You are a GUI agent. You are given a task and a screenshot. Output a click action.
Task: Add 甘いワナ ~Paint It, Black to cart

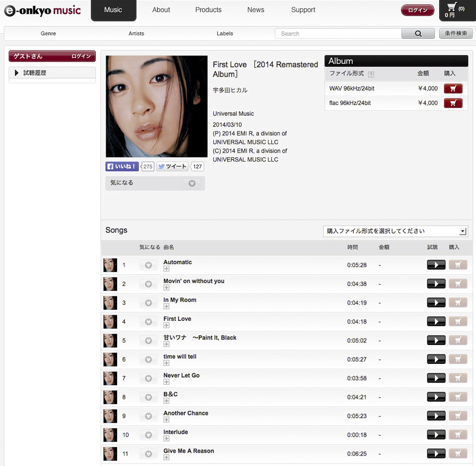pyautogui.click(x=458, y=340)
